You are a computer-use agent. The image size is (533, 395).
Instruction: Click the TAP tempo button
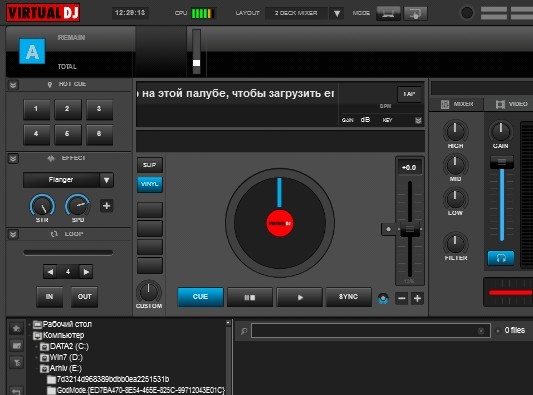409,94
